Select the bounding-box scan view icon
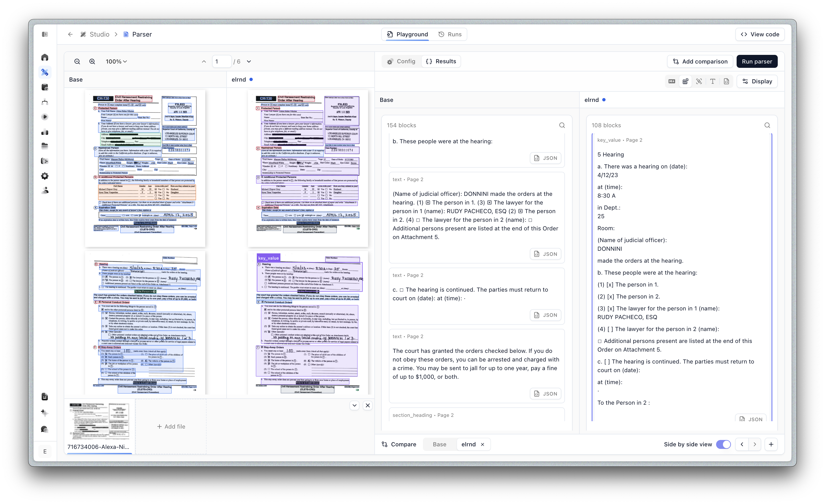Image resolution: width=825 pixels, height=504 pixels. (x=699, y=81)
